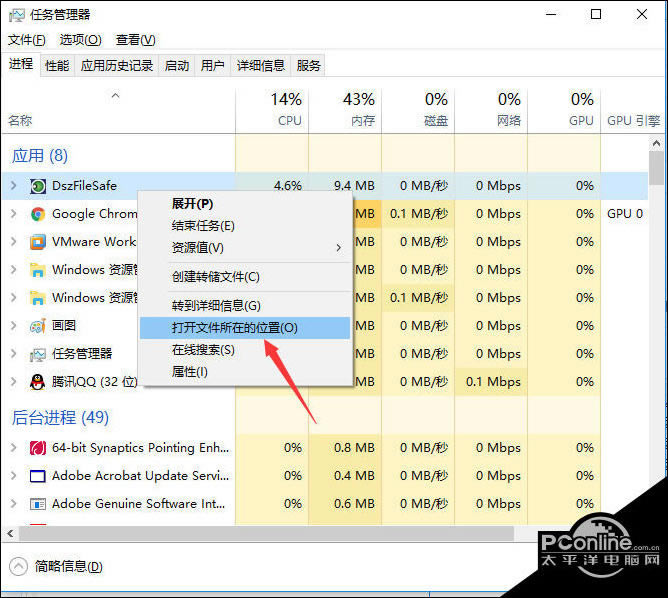Click the 腾讯QQ penguin icon
The height and width of the screenshot is (598, 668).
38,382
